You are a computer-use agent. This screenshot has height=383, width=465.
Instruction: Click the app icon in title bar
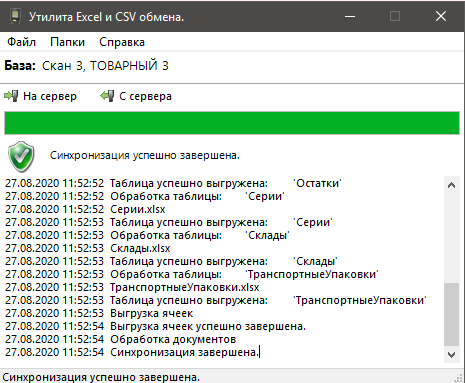point(15,16)
